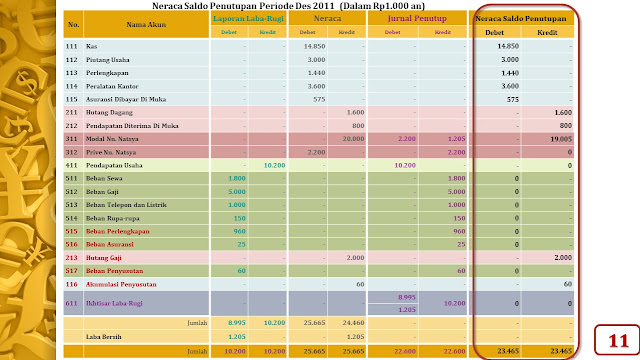Screen dimensions: 640x360
Task: Select the account name 'Modal Nn. Natsya'
Action: [112, 139]
